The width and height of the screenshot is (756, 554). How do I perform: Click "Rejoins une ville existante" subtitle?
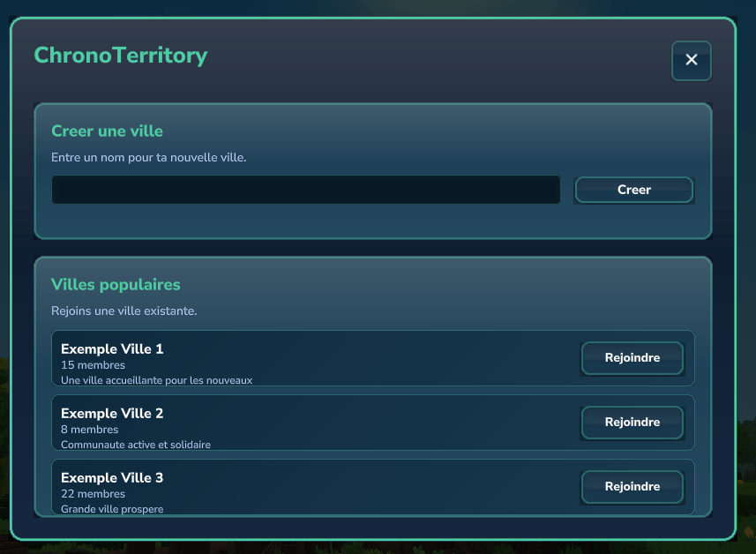point(124,311)
